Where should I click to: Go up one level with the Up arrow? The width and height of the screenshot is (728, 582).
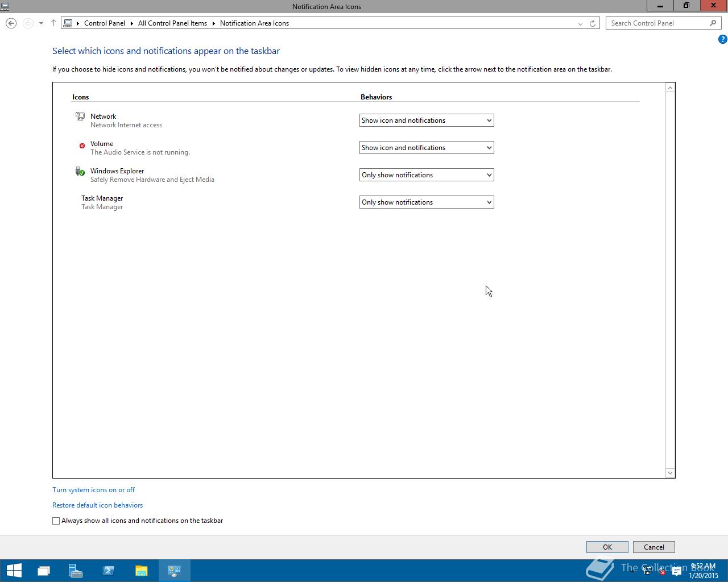click(x=53, y=23)
